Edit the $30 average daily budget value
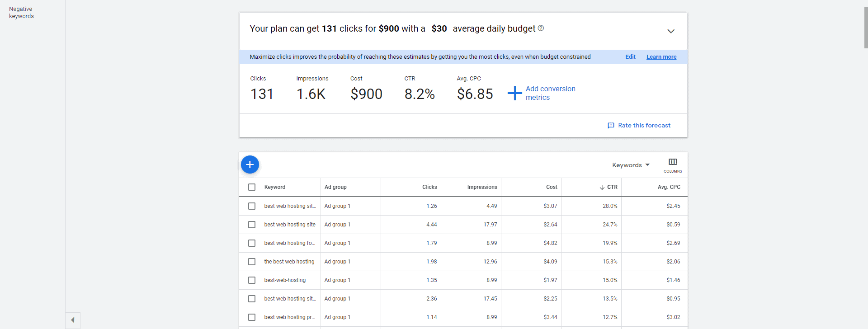Viewport: 868px width, 329px height. (439, 29)
